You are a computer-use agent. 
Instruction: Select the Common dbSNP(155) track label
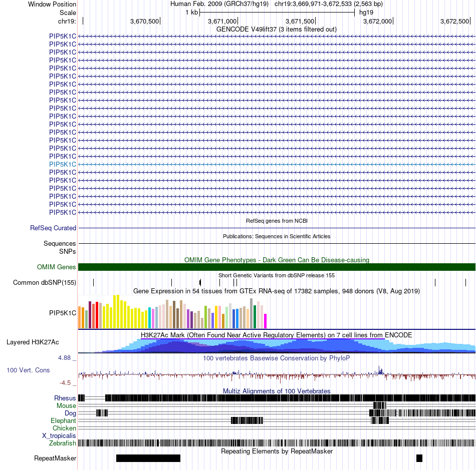click(45, 283)
